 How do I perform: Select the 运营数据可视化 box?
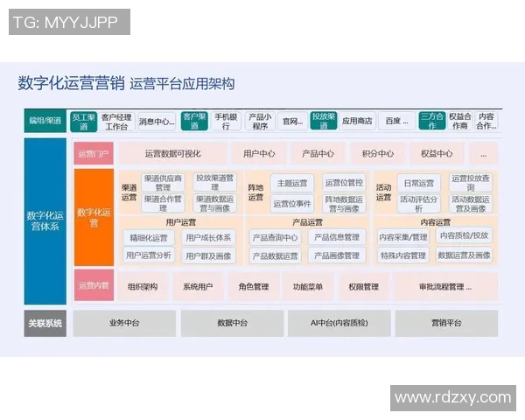pos(172,153)
